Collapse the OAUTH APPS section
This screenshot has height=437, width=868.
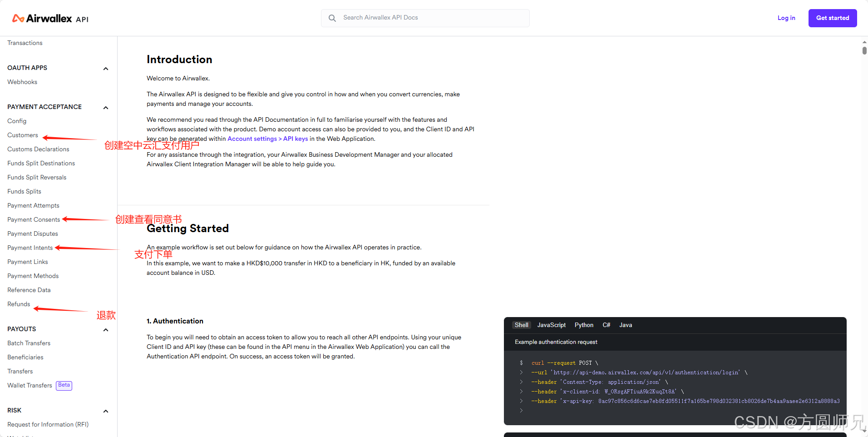pos(106,69)
